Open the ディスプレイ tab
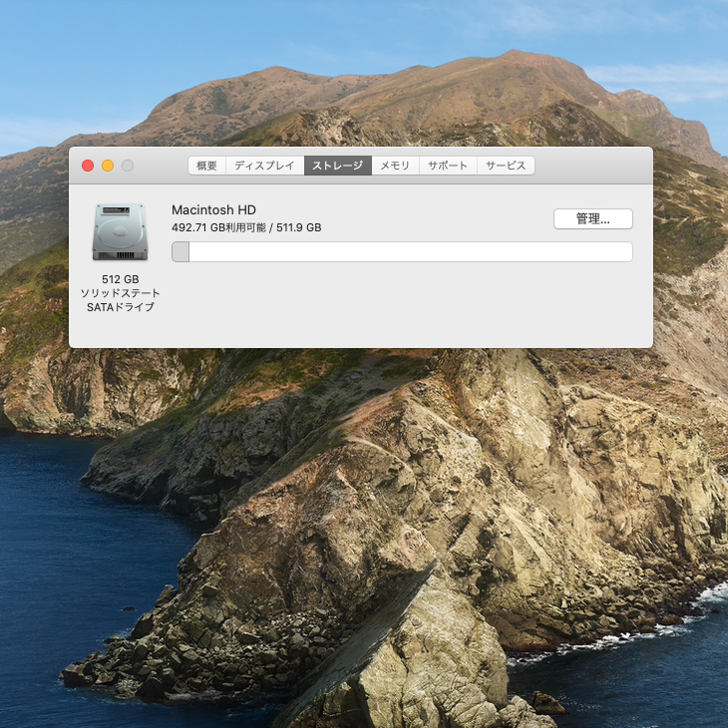This screenshot has width=728, height=728. pos(264,166)
